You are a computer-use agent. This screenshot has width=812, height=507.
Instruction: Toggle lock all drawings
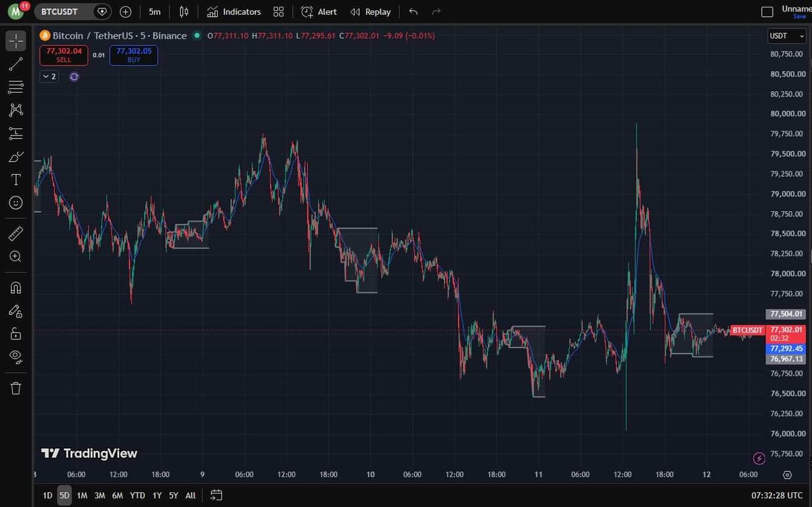click(16, 334)
